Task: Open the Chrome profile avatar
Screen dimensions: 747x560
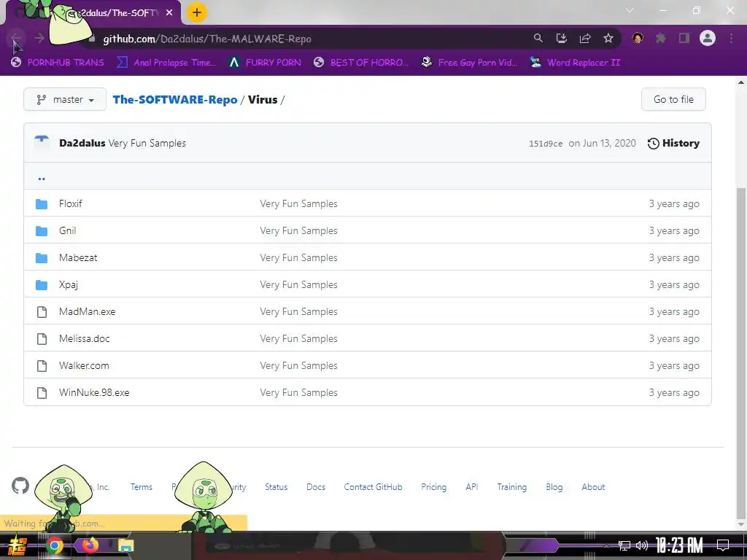Action: coord(708,38)
